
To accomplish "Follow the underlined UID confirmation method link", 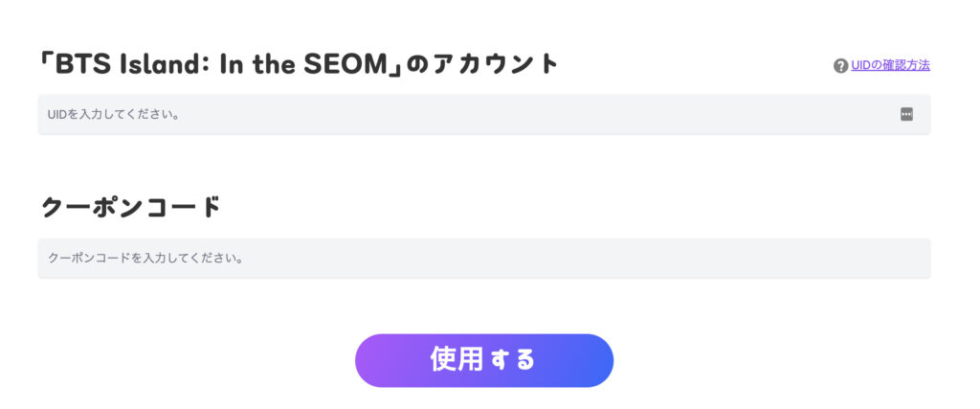I will click(890, 65).
